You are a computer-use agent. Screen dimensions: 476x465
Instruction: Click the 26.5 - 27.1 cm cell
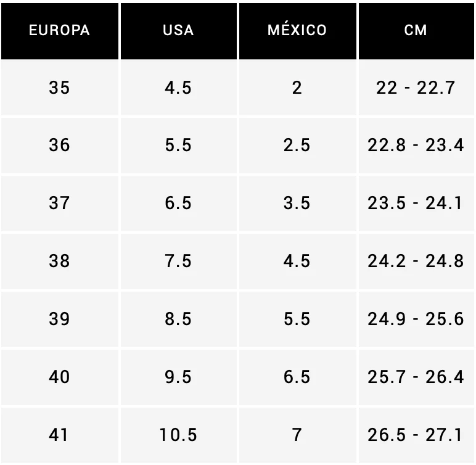point(416,435)
